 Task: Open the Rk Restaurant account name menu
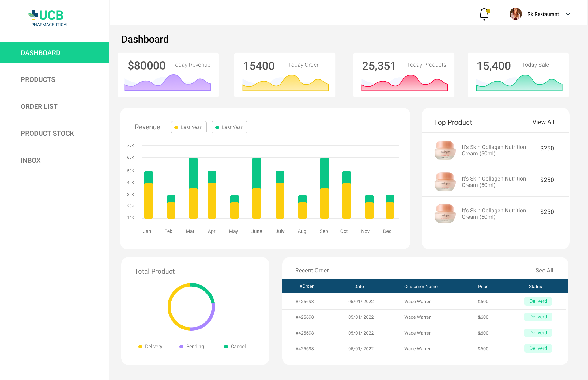coord(543,14)
